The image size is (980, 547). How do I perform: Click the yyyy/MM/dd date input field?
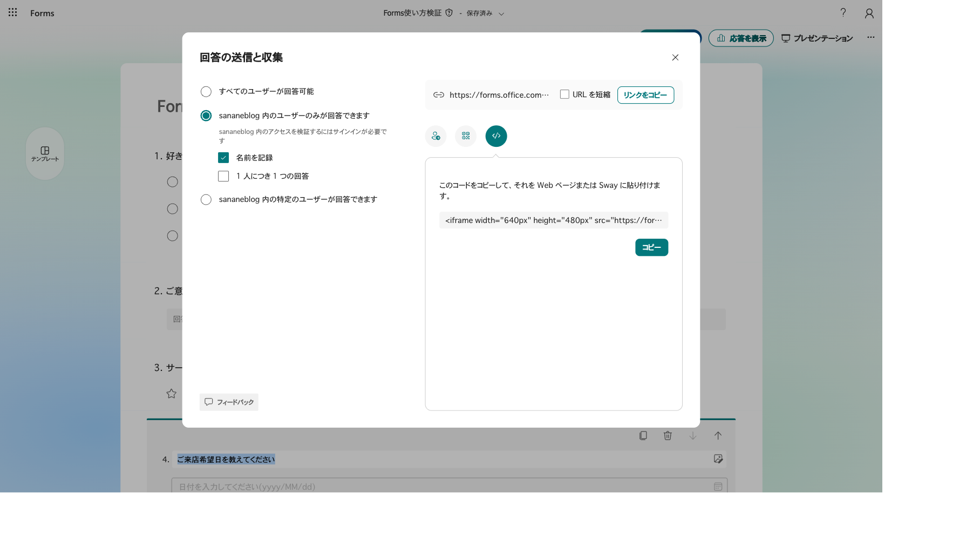pos(449,487)
